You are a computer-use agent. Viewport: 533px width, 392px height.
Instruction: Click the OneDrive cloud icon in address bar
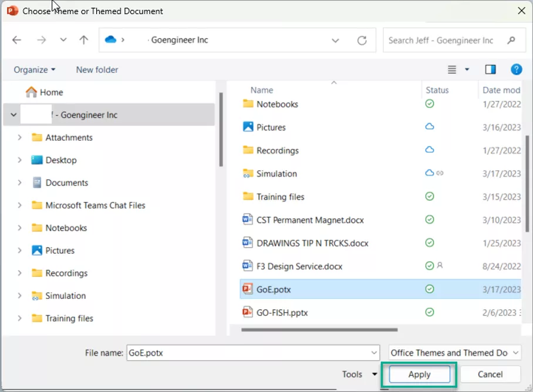tap(110, 40)
